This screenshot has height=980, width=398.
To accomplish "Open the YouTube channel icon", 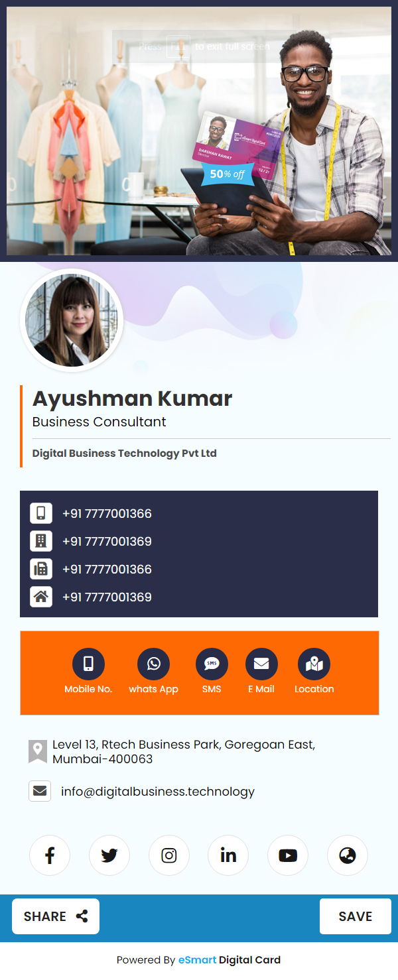I will pyautogui.click(x=288, y=855).
